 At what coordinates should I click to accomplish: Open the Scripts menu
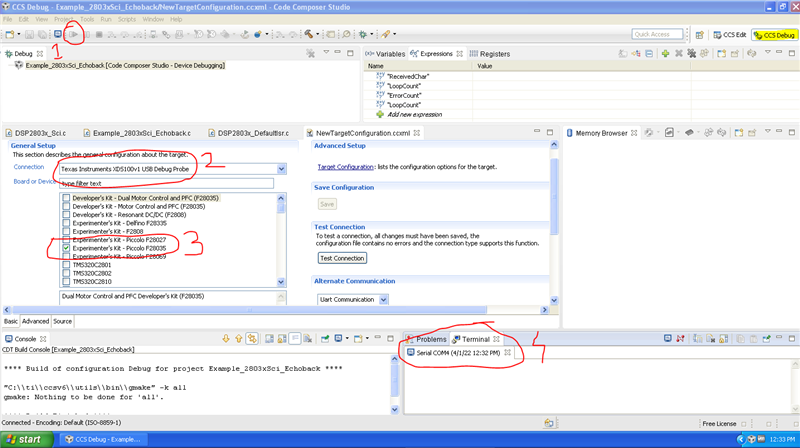click(127, 19)
